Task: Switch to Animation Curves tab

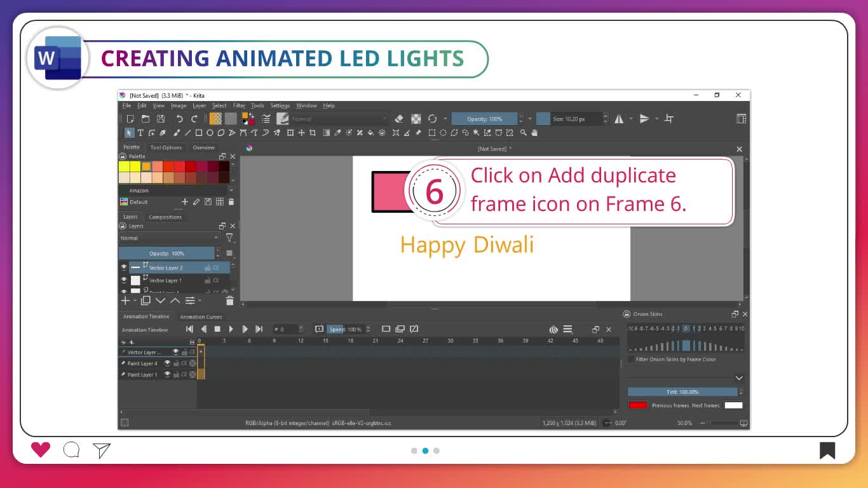Action: point(201,316)
